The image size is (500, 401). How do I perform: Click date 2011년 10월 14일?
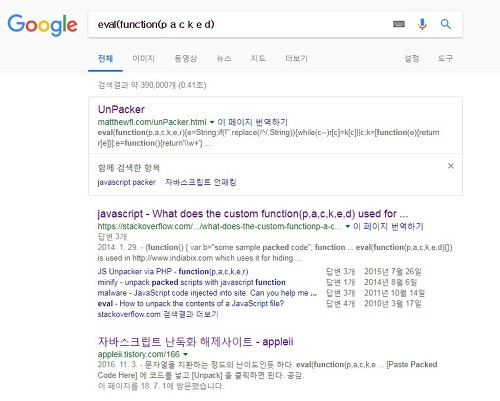394,293
